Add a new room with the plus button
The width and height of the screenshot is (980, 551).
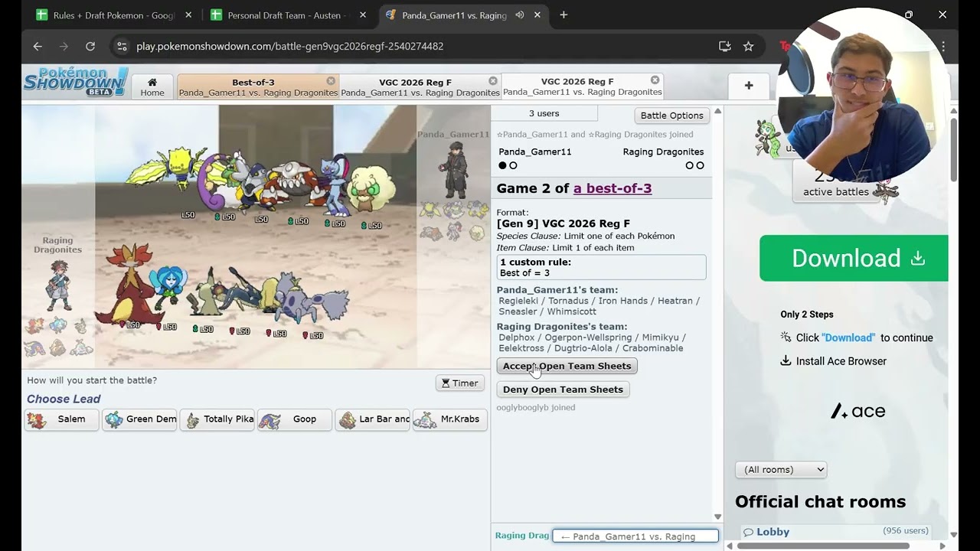point(749,86)
